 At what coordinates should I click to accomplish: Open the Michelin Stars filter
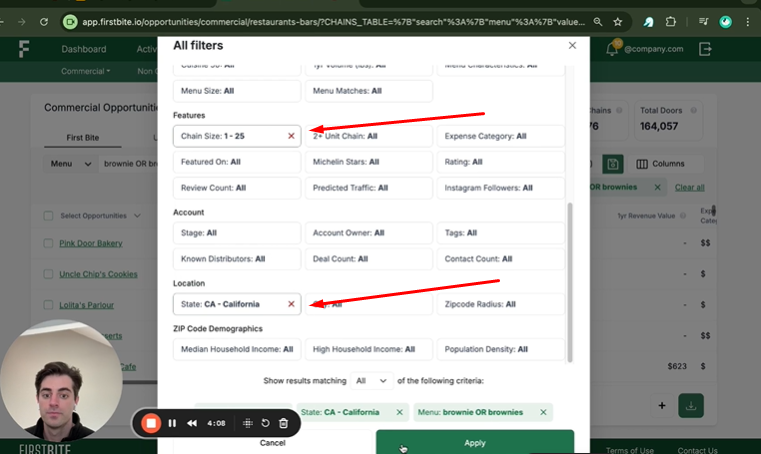369,162
